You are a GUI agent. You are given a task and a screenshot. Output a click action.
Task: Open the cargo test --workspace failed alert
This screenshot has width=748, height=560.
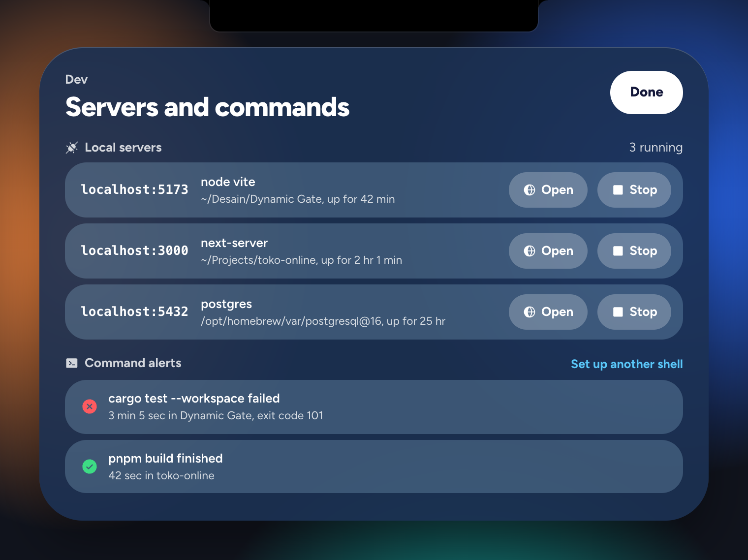pyautogui.click(x=374, y=406)
